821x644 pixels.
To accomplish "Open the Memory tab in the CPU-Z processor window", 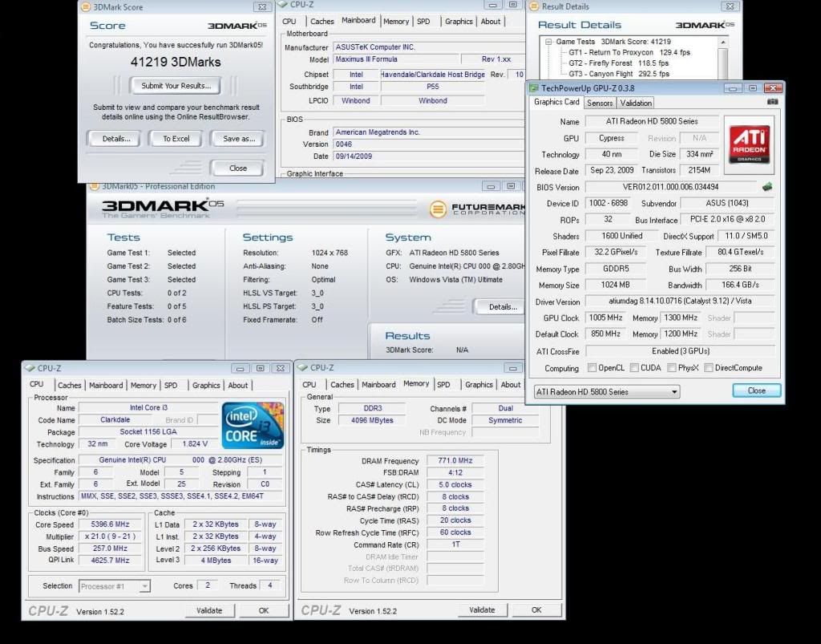I will [x=143, y=385].
